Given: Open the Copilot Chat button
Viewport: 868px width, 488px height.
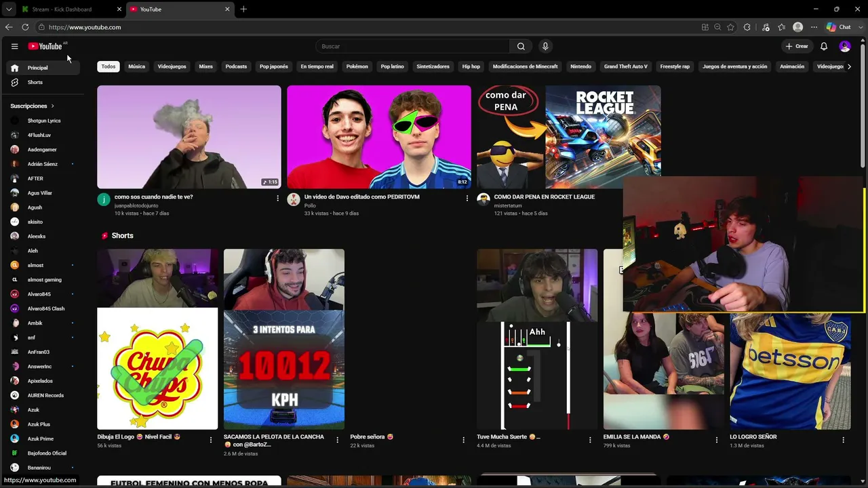Looking at the screenshot, I should pyautogui.click(x=838, y=27).
